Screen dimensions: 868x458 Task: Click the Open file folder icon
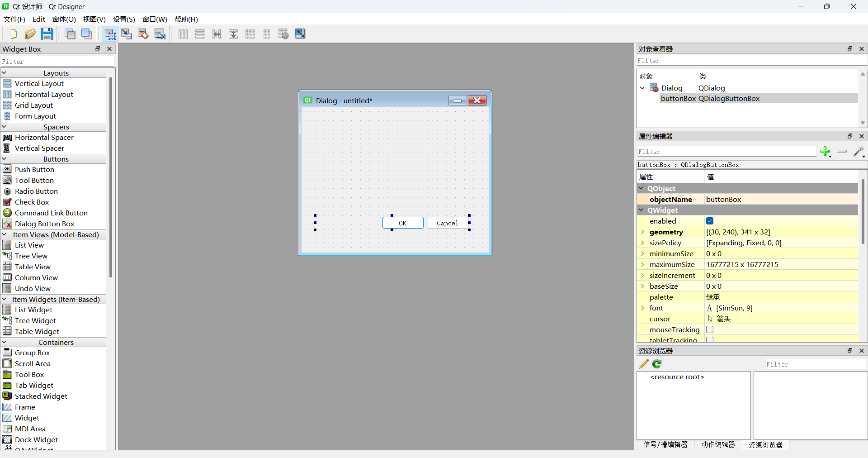pyautogui.click(x=30, y=34)
